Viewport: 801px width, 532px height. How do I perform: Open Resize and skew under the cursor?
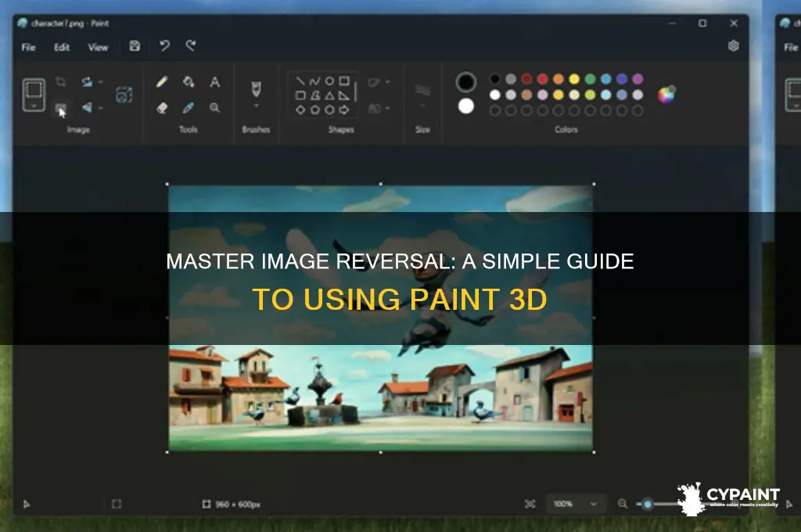pos(61,108)
